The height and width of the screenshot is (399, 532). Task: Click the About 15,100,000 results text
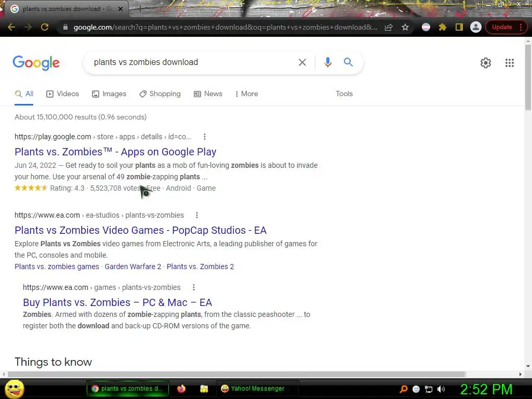[x=81, y=117]
